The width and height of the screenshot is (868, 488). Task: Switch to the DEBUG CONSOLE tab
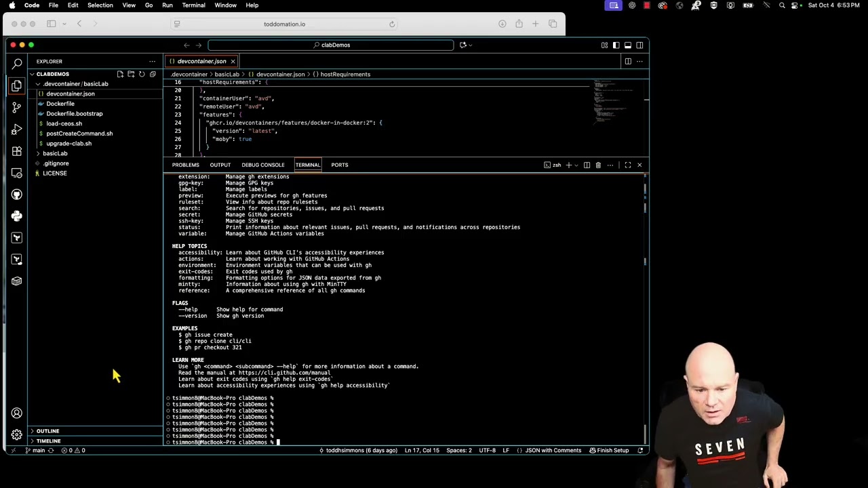[263, 165]
